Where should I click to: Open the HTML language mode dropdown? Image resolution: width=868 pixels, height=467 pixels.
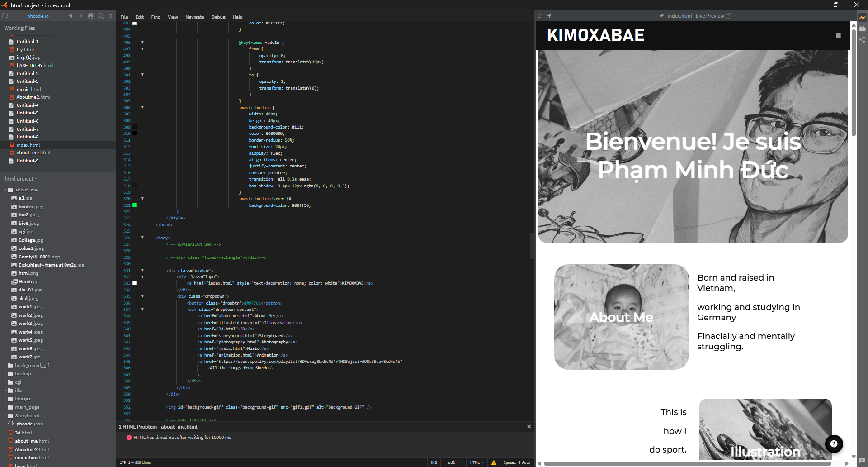coord(476,462)
